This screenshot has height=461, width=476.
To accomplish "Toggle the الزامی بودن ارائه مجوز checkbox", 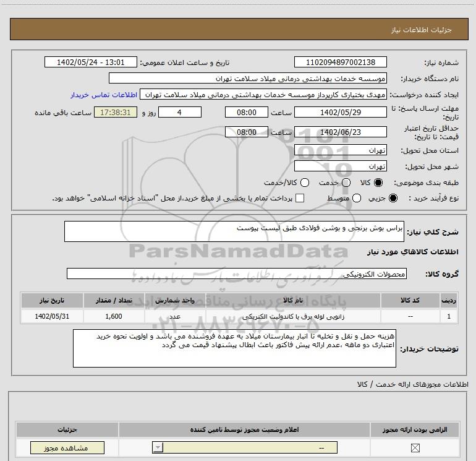I will [415, 448].
